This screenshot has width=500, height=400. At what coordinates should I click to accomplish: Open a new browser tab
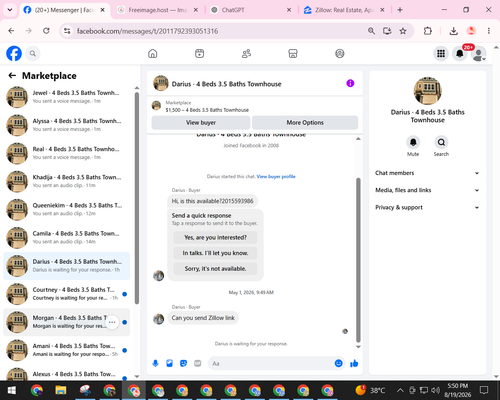[x=400, y=10]
